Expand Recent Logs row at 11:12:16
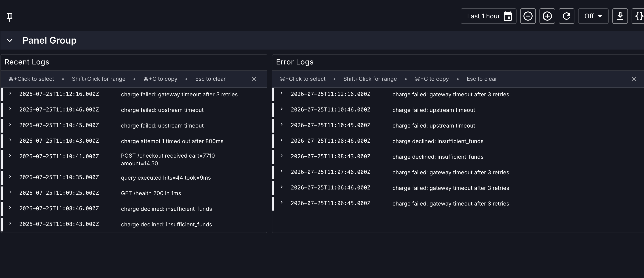Screen dimensions: 644x278 click(10, 93)
